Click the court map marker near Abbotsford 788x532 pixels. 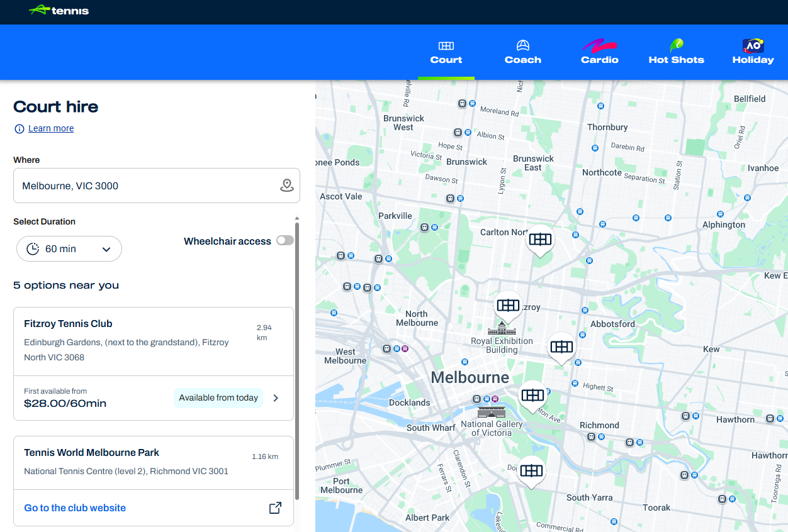561,347
